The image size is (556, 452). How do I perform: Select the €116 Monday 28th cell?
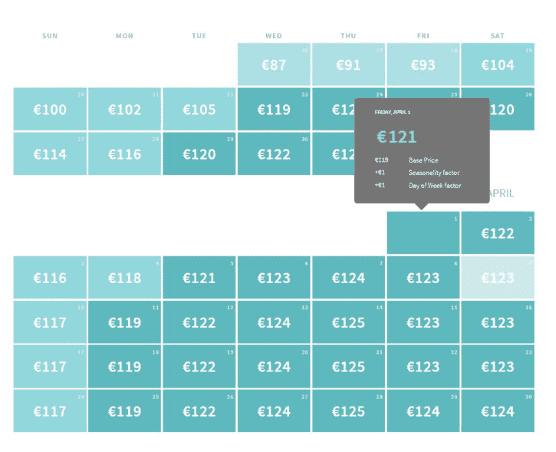pyautogui.click(x=124, y=154)
